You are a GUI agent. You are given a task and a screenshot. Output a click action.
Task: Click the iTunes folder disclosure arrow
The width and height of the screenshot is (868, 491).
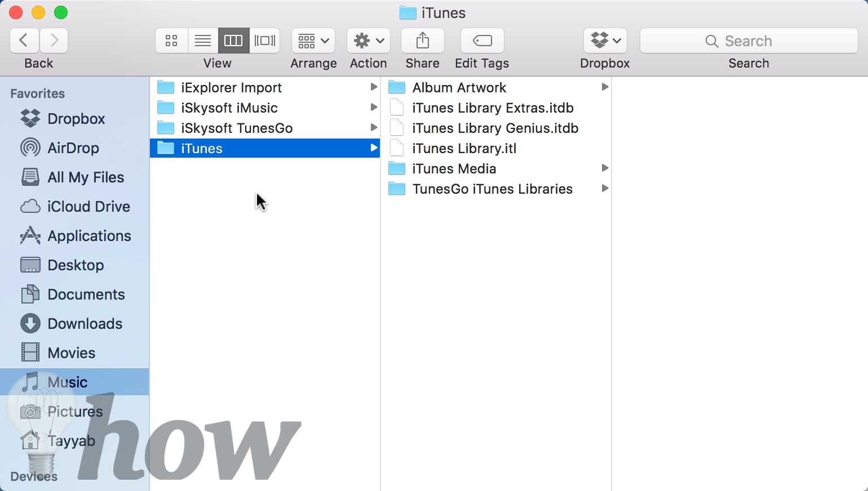click(x=373, y=148)
